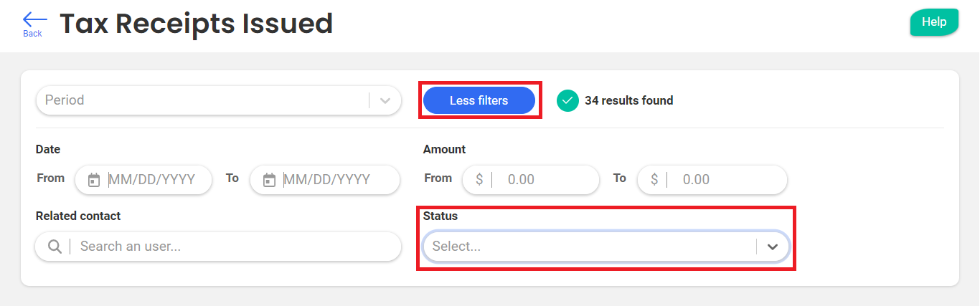This screenshot has width=980, height=306.
Task: Click the green checkmark results icon
Action: (x=567, y=101)
